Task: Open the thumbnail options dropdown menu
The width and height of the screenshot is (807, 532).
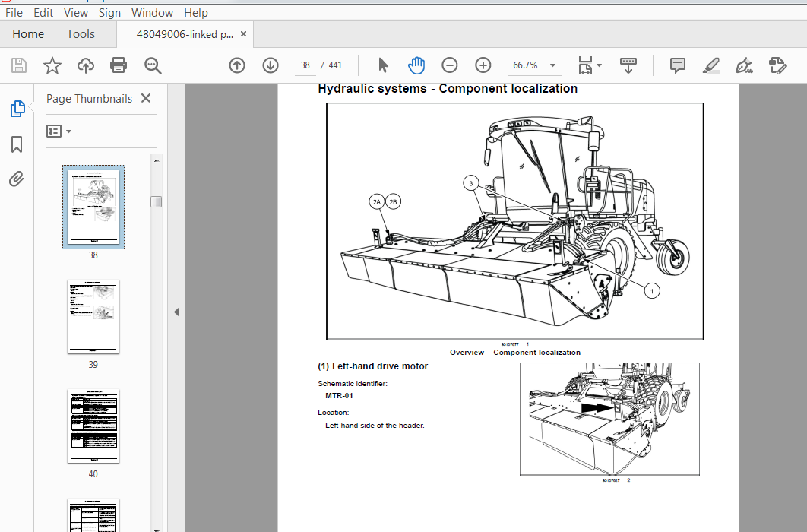Action: pyautogui.click(x=59, y=131)
